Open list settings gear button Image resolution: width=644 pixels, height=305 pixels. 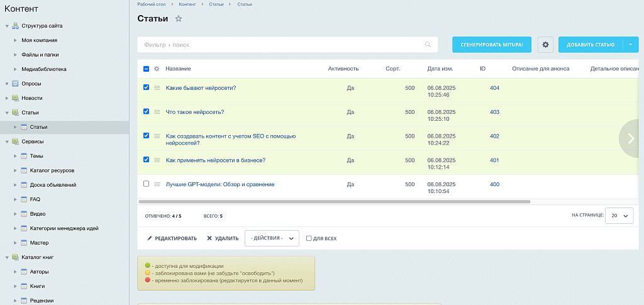pos(545,45)
